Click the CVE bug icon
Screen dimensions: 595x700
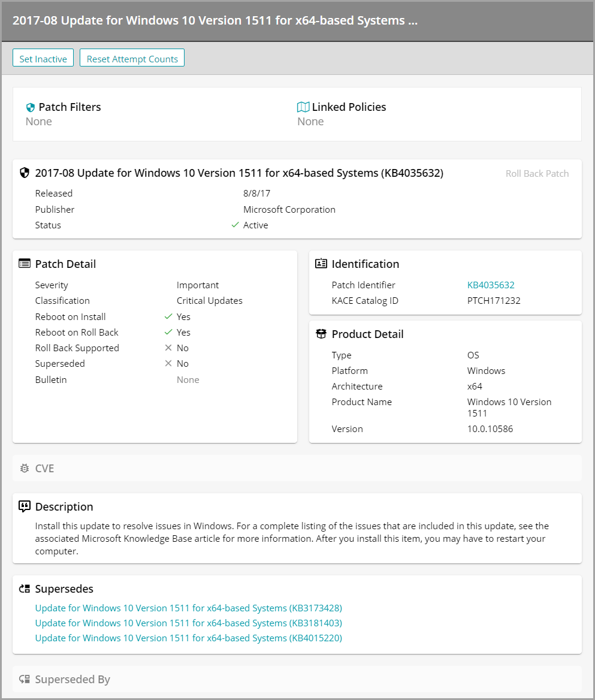(x=25, y=468)
